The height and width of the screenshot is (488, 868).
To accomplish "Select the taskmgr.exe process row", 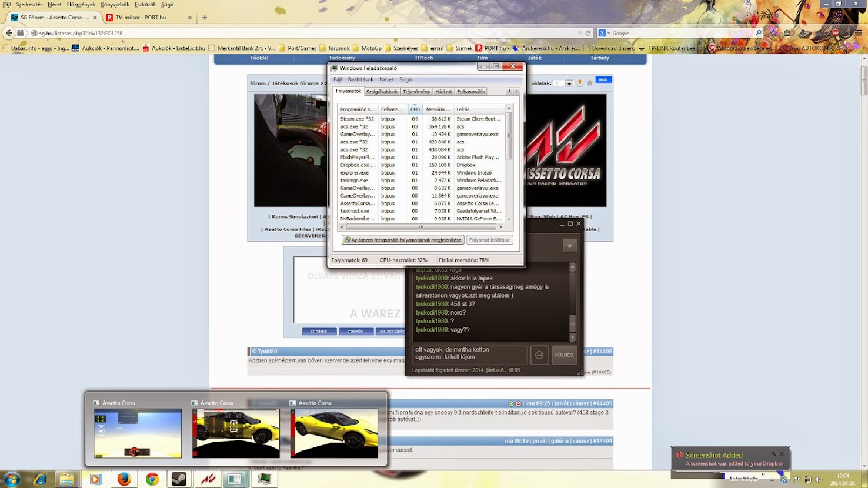I will click(x=421, y=181).
